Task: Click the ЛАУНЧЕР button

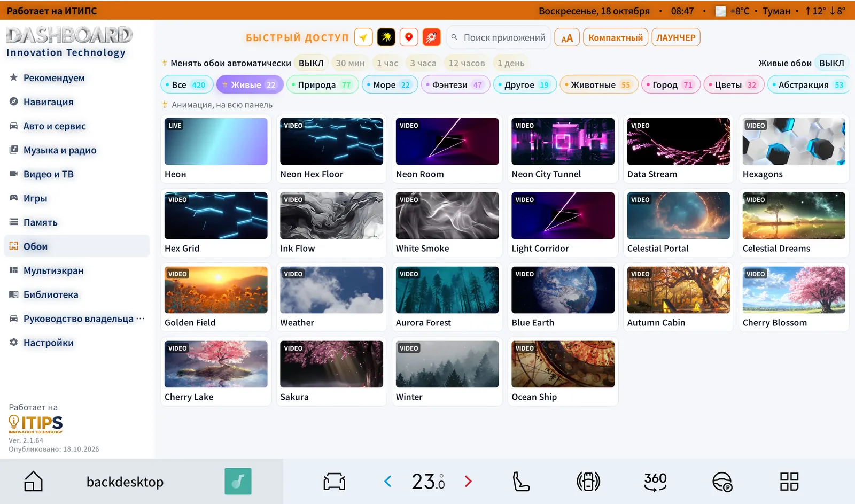Action: point(676,37)
